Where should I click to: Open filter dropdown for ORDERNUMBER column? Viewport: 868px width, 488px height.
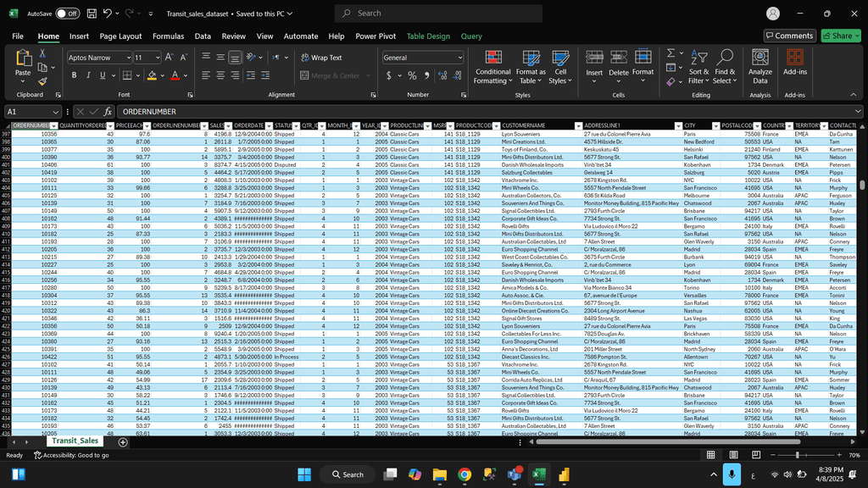53,126
